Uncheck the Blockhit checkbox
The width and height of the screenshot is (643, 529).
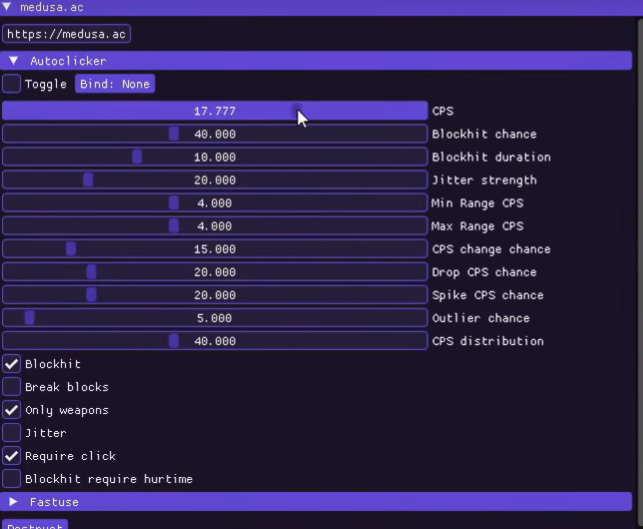click(11, 364)
